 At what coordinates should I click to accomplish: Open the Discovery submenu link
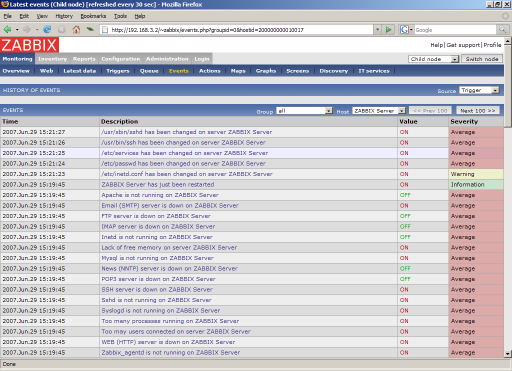click(334, 71)
